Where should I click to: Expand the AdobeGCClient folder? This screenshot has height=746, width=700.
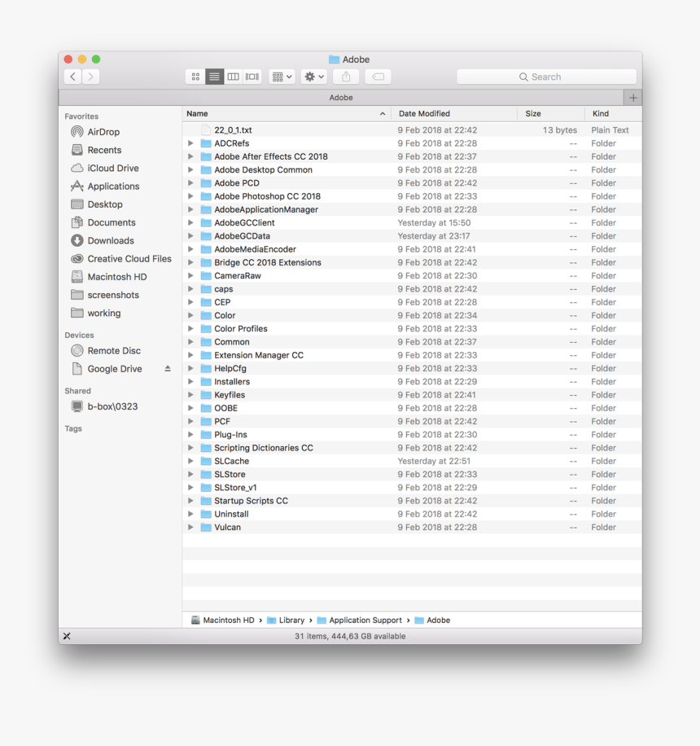point(190,222)
